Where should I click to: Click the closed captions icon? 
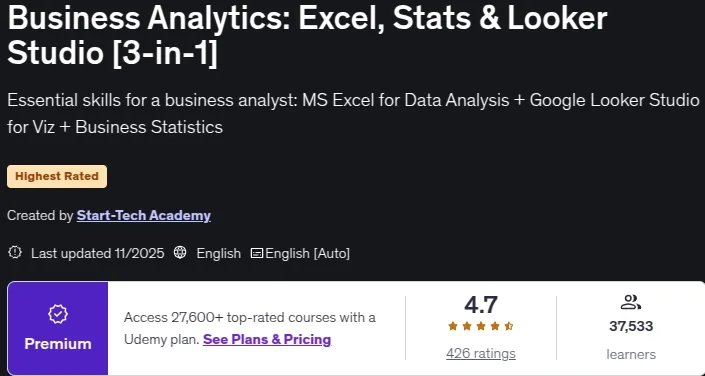click(x=257, y=253)
